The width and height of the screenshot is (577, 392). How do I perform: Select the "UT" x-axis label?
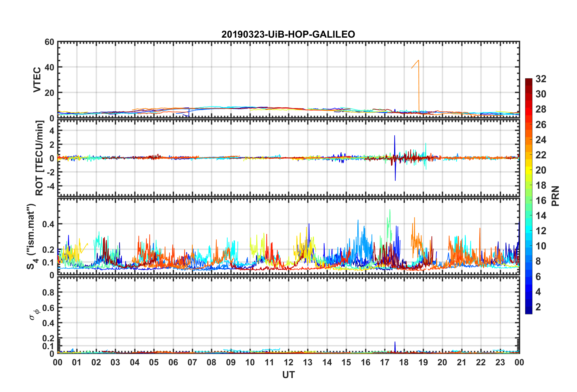(288, 375)
